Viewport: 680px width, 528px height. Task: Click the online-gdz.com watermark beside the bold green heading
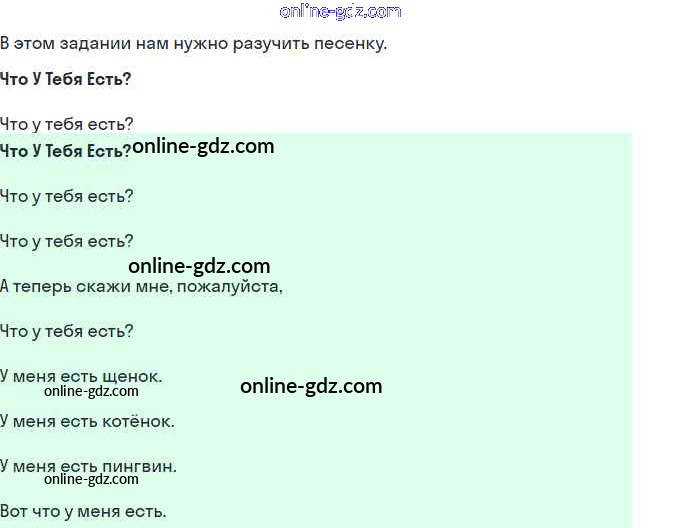coord(203,147)
